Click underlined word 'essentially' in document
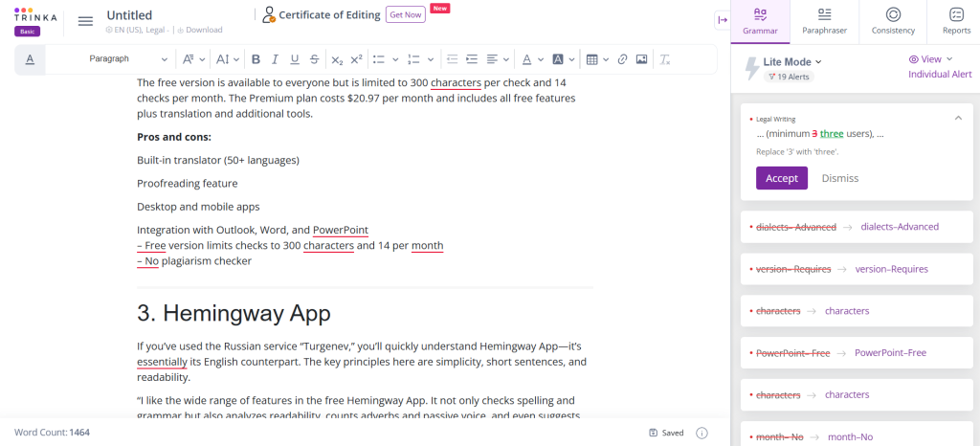 coord(162,362)
